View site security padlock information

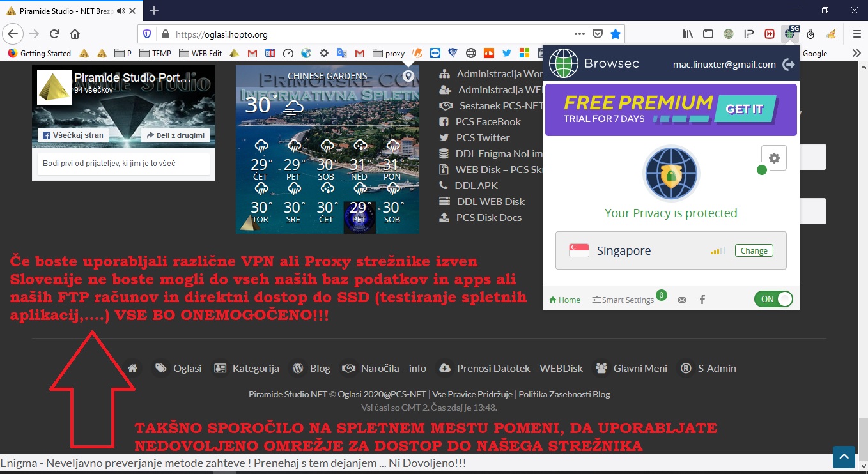pos(165,34)
